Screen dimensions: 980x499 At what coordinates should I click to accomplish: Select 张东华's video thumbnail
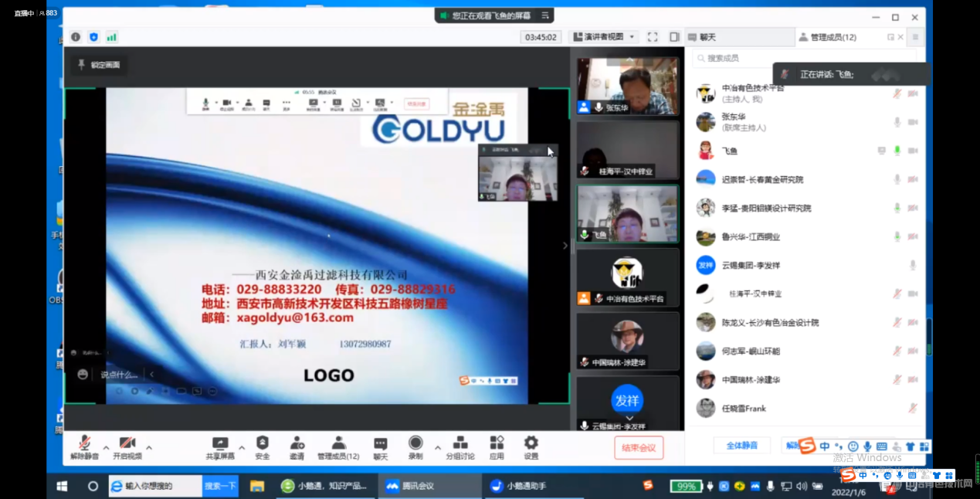point(627,86)
